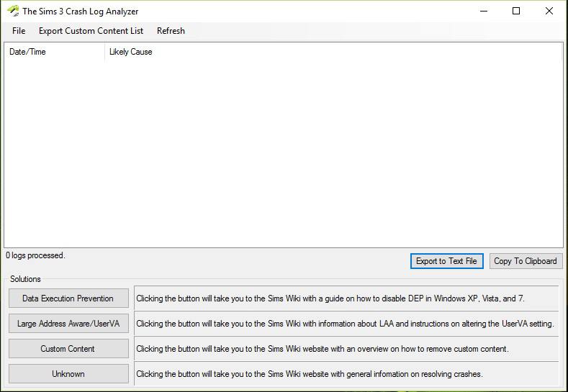Click the Refresh menu item
The height and width of the screenshot is (392, 568).
click(x=171, y=31)
